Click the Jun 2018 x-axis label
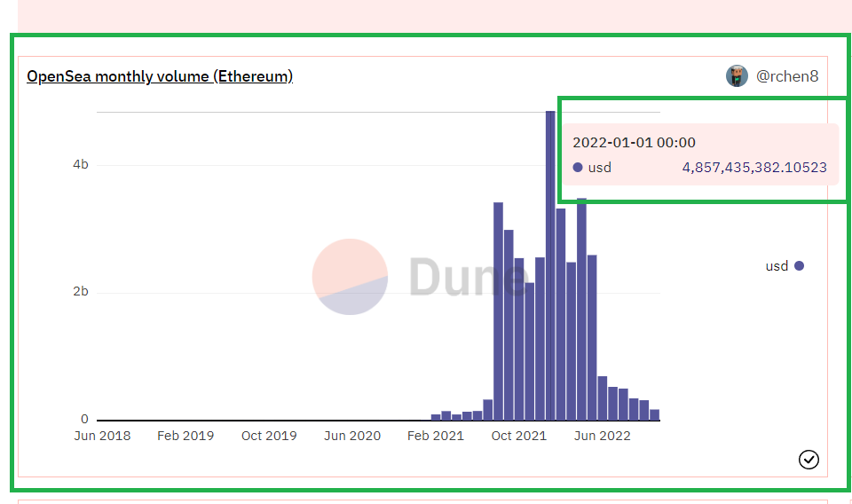Screen dimensions: 852x504 pyautogui.click(x=102, y=436)
